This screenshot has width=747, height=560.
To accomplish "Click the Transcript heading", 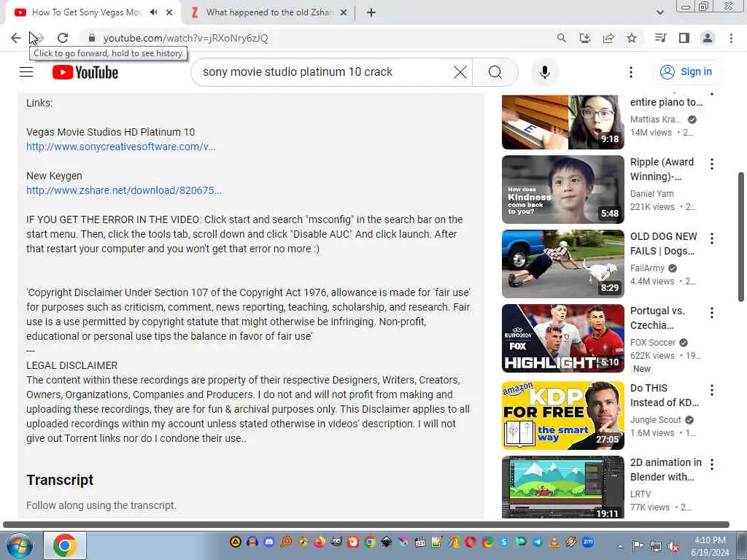I will coord(60,480).
